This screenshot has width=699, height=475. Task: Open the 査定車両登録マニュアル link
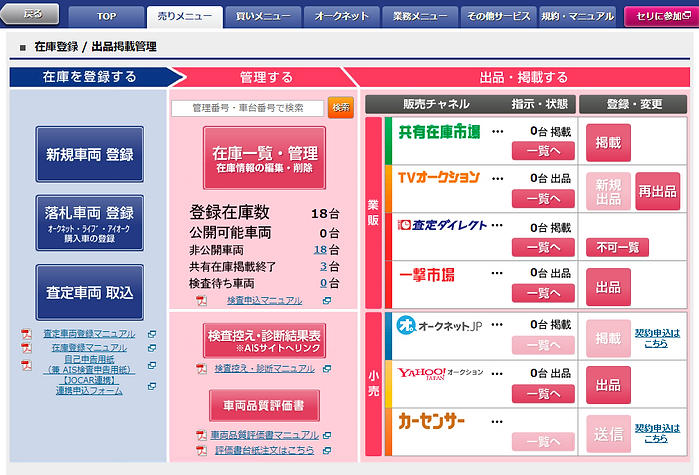point(89,334)
